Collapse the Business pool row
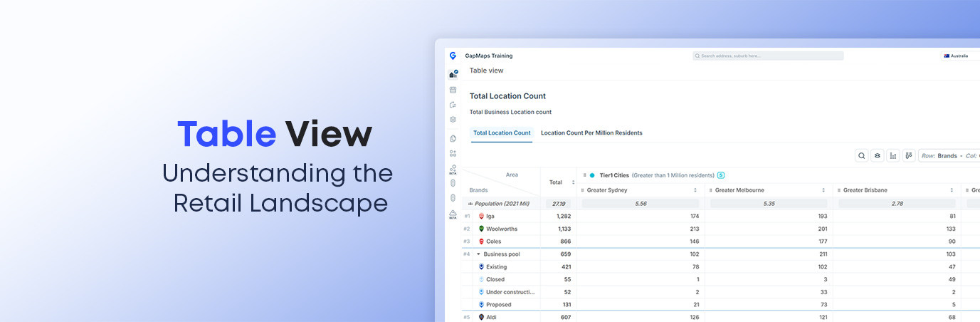The width and height of the screenshot is (980, 322). [478, 254]
